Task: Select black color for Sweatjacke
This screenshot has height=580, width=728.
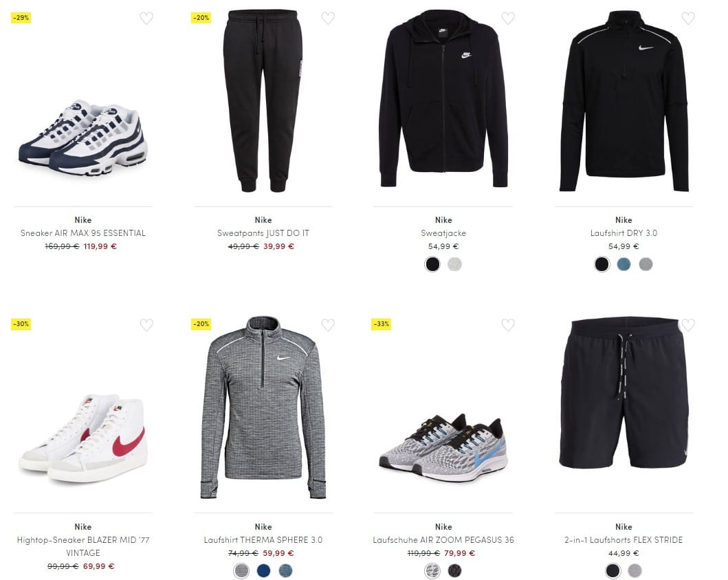Action: click(x=432, y=264)
